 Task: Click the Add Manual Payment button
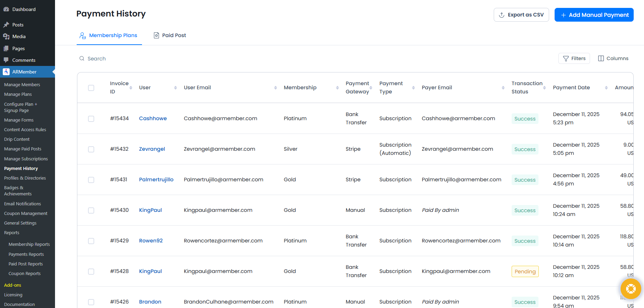(x=594, y=15)
